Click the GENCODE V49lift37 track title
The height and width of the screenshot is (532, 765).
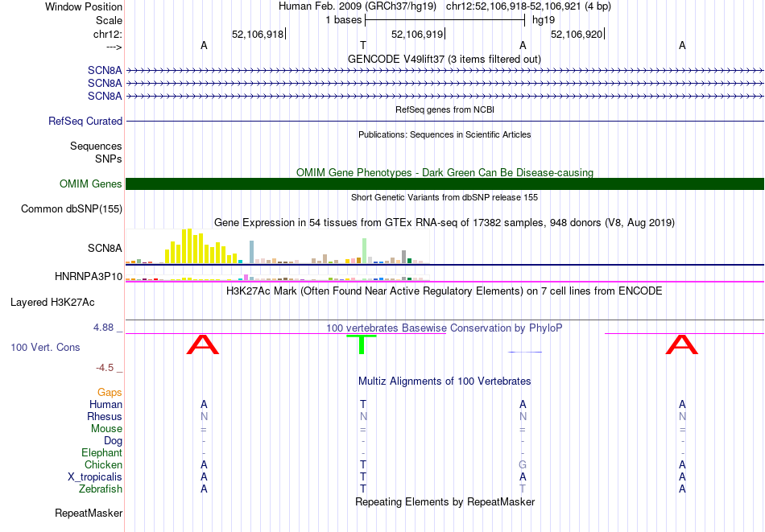point(445,59)
